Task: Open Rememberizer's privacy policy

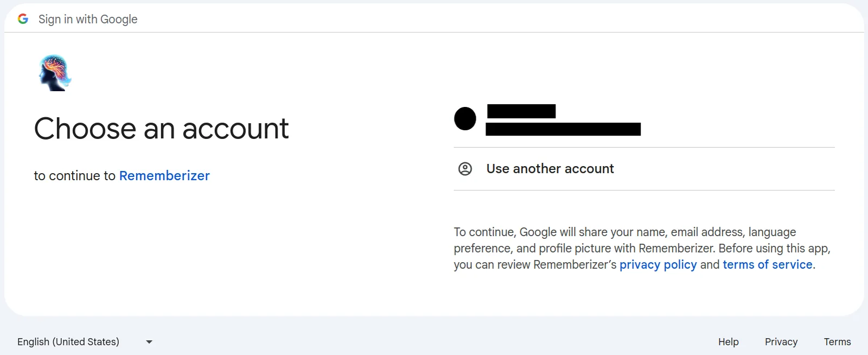Action: click(658, 264)
